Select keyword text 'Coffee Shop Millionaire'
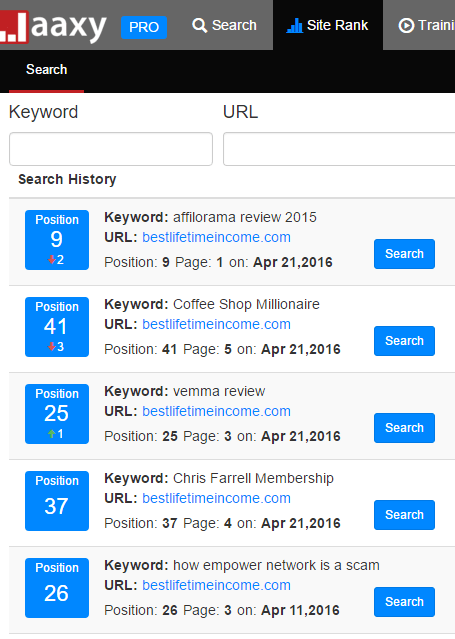This screenshot has height=639, width=455. (x=246, y=304)
